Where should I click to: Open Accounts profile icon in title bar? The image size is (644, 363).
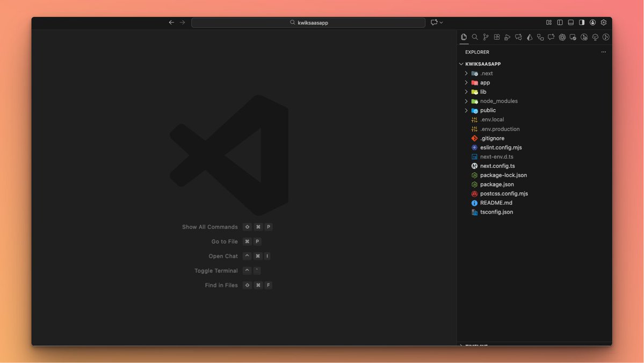pos(592,23)
